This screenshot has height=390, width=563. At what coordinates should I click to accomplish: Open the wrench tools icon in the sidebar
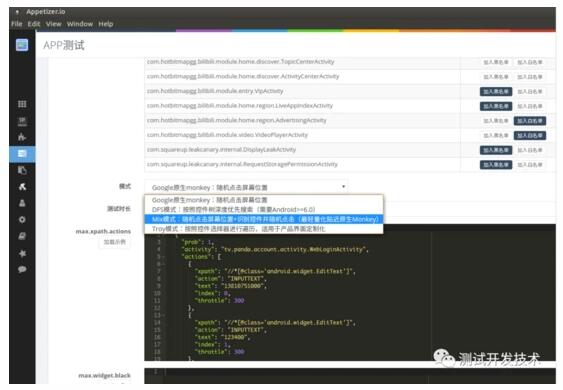[22, 186]
